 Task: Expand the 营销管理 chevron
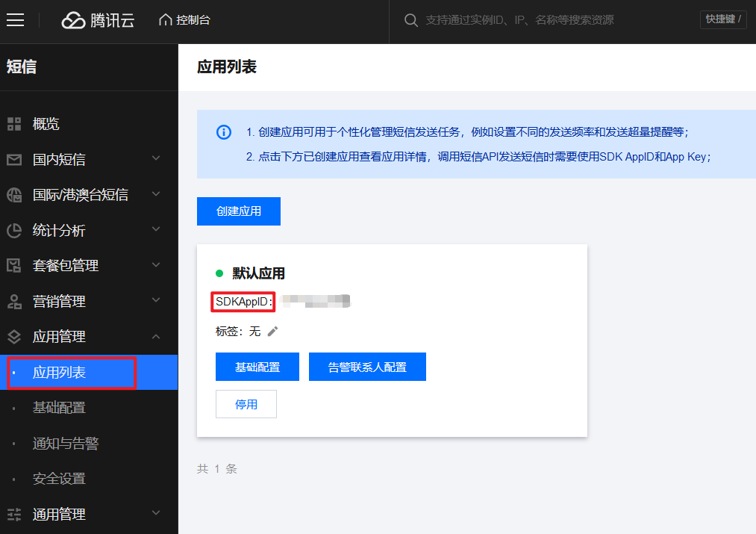coord(156,300)
